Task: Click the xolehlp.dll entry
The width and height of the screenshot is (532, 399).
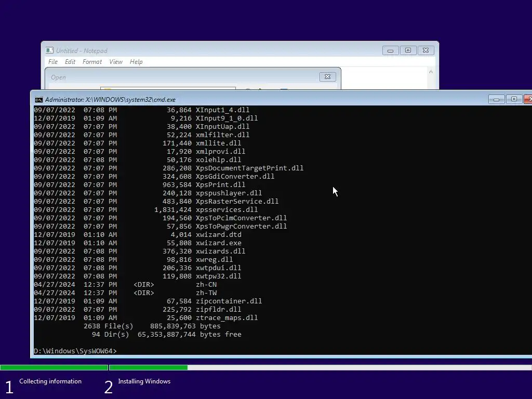Action: click(218, 160)
